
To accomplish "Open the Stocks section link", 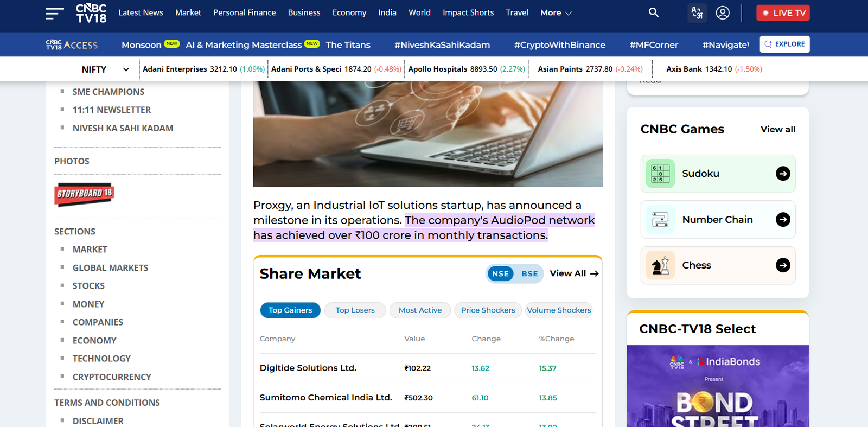I will (88, 286).
